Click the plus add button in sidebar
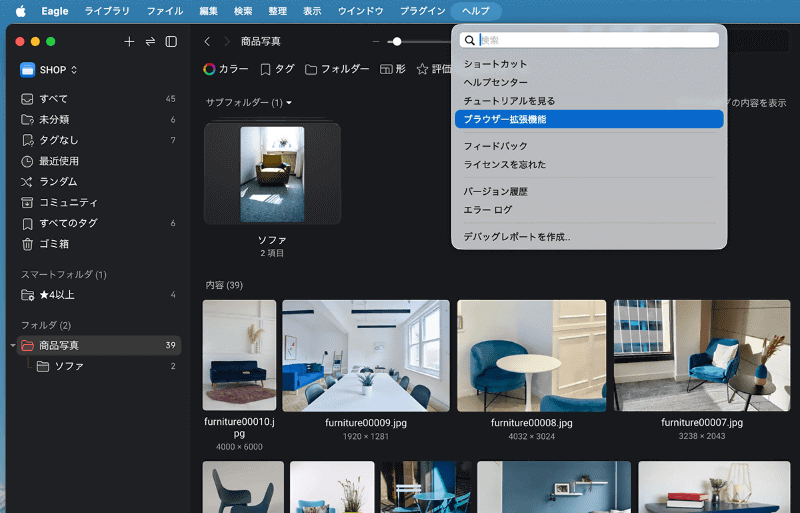 (x=129, y=42)
